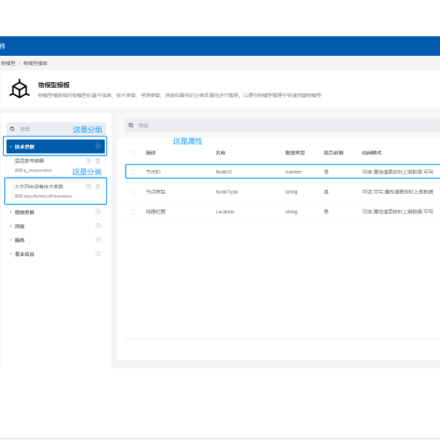The width and height of the screenshot is (440, 440).
Task: Click the add icon on the 技术参数 group
Action: pos(98,146)
